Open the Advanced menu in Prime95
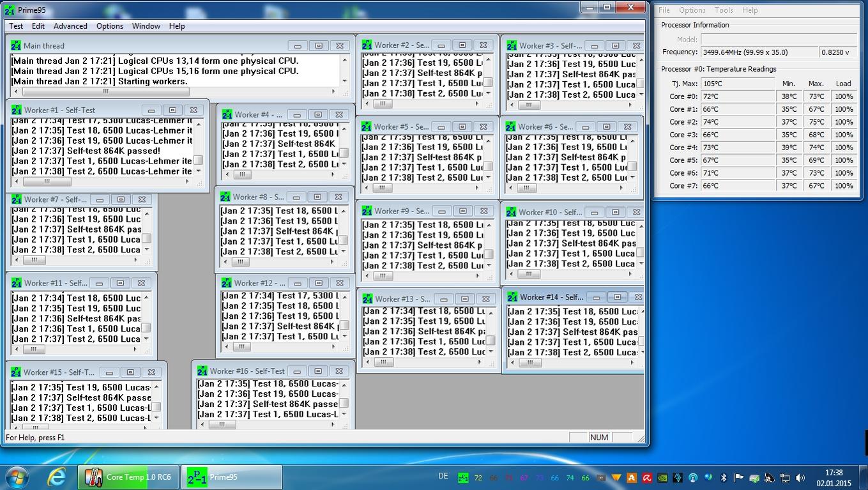This screenshot has height=490, width=868. pyautogui.click(x=70, y=26)
